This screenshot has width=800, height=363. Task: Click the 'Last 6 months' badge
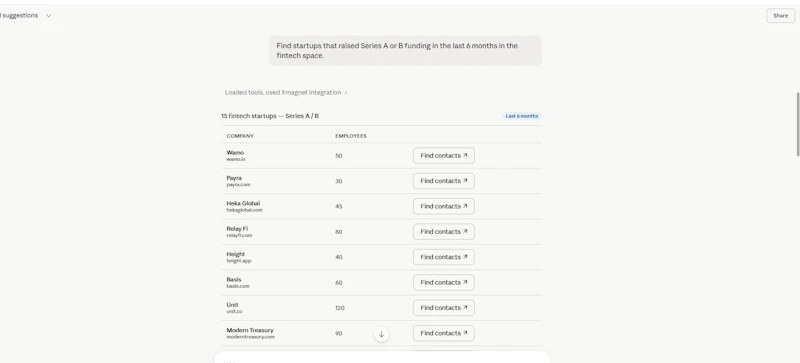point(521,116)
